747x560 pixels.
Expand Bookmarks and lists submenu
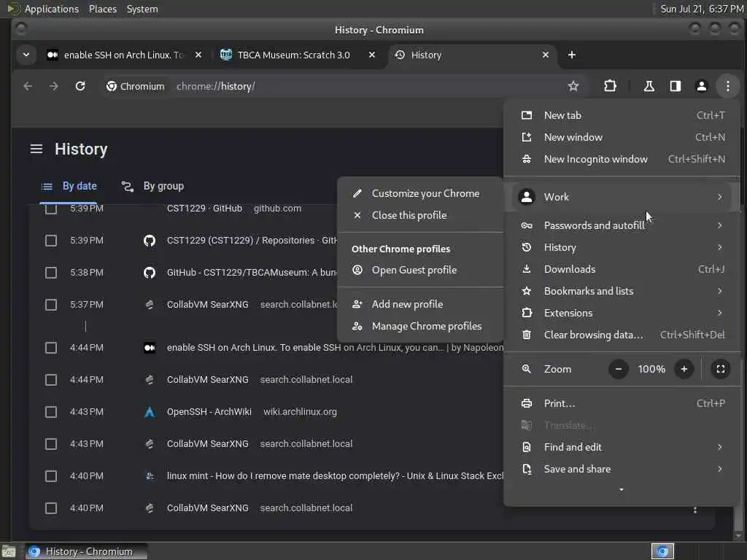622,291
